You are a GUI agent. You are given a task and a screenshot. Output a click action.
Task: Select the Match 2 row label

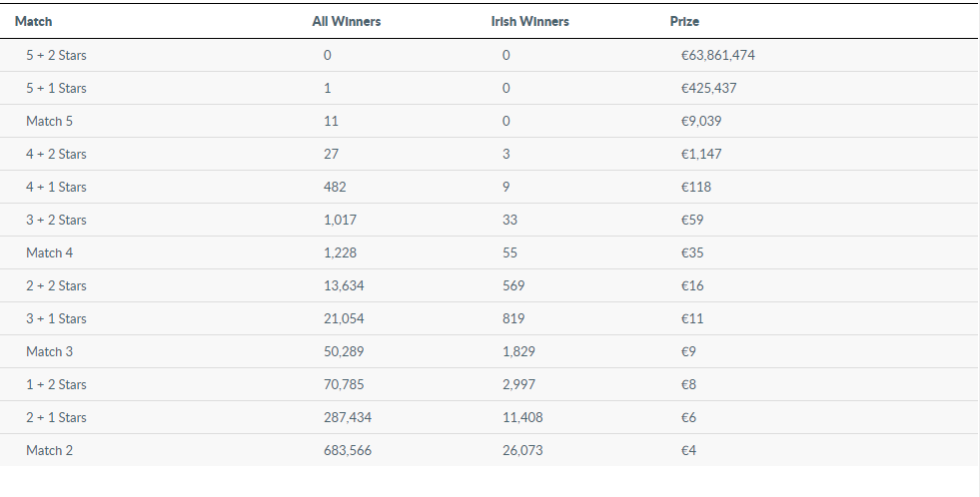pyautogui.click(x=49, y=450)
